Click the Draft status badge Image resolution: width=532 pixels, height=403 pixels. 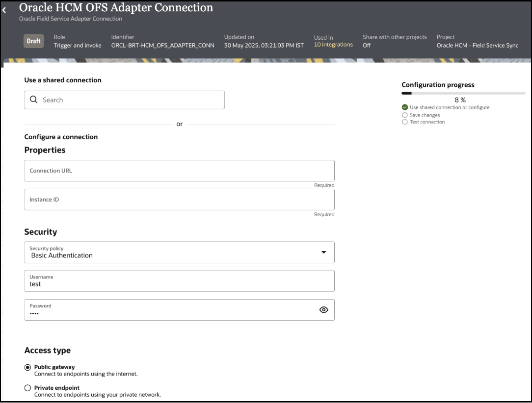33,41
